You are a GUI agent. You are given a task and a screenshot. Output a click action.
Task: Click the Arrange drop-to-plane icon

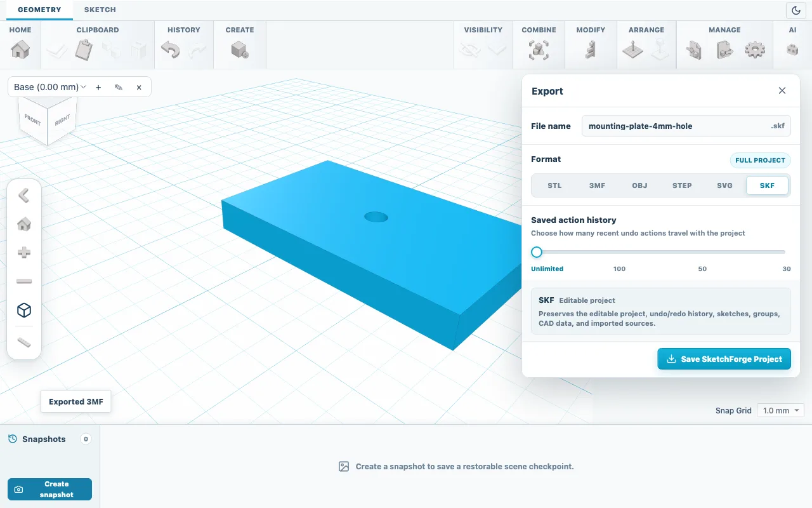point(633,50)
